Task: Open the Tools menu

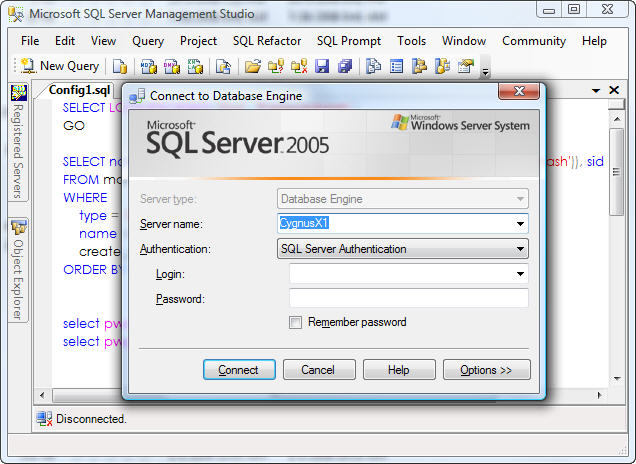Action: [412, 41]
